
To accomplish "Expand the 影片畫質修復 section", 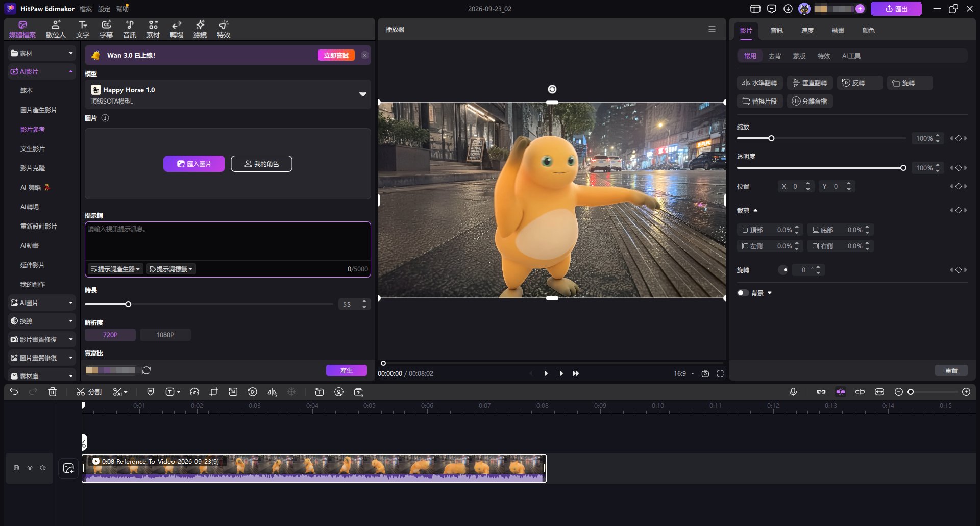I will click(42, 339).
